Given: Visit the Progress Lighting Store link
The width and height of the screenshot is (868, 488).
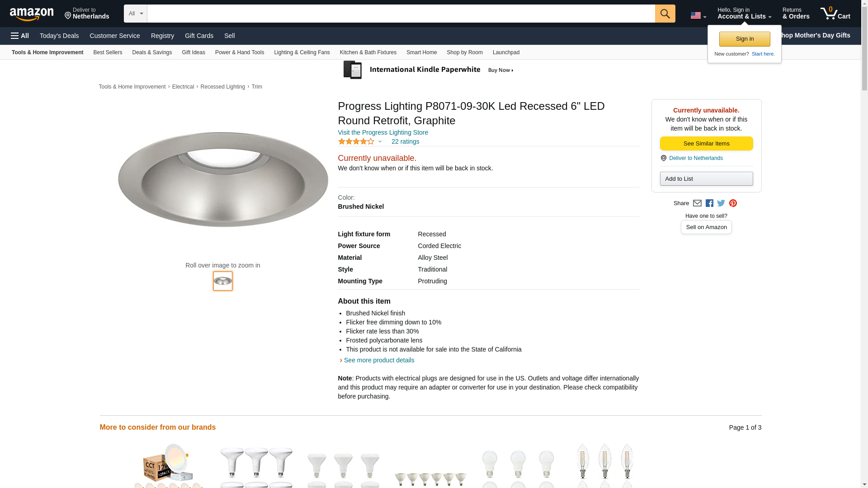Looking at the screenshot, I should point(382,132).
